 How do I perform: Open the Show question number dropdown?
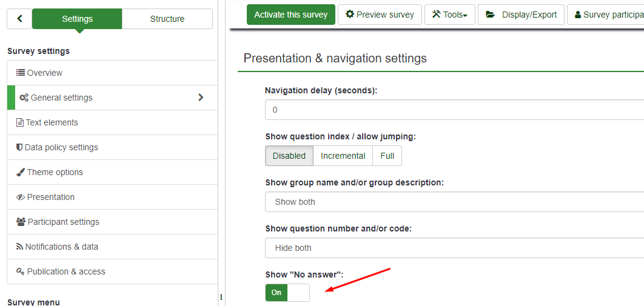pos(454,248)
